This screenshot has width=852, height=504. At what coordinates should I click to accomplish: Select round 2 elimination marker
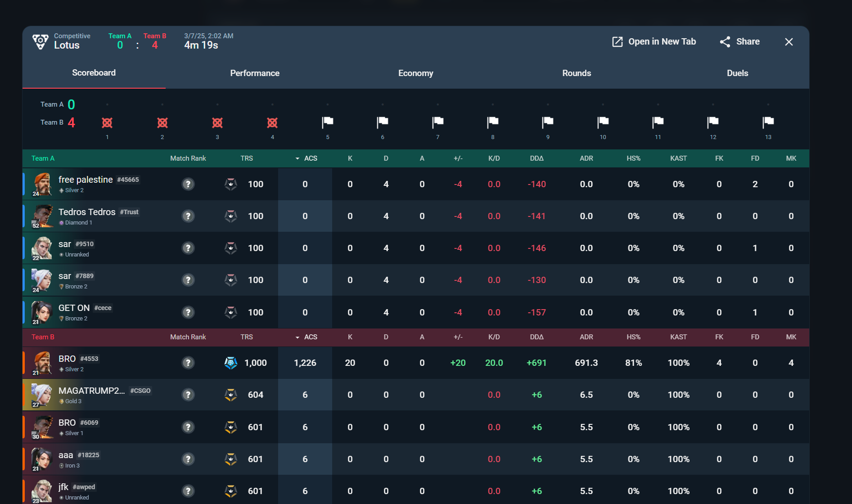click(x=162, y=122)
